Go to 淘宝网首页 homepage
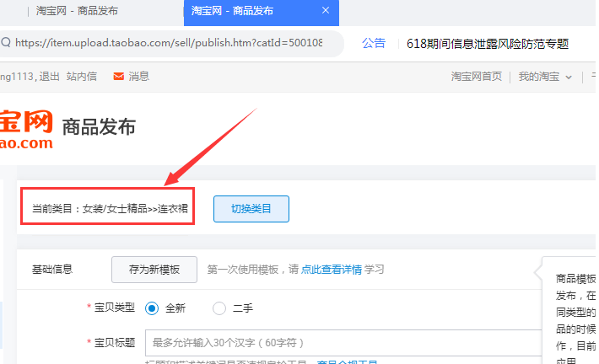The width and height of the screenshot is (599, 364). coord(476,77)
